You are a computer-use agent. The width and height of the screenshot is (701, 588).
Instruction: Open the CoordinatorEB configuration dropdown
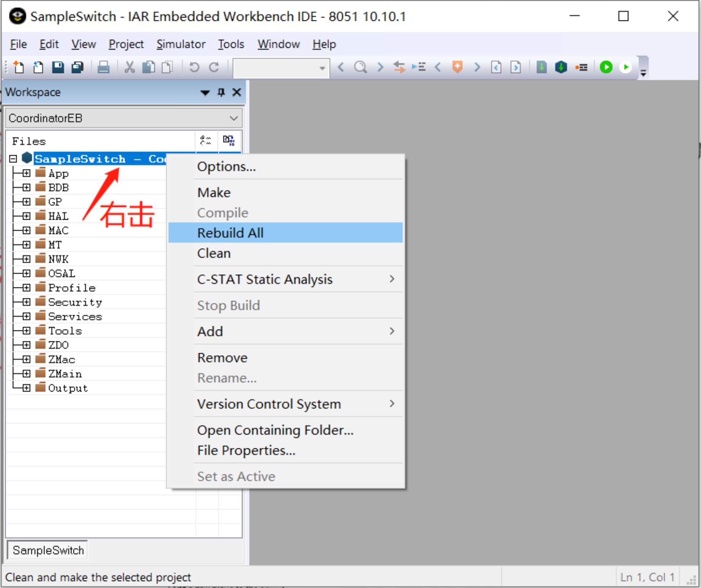233,118
